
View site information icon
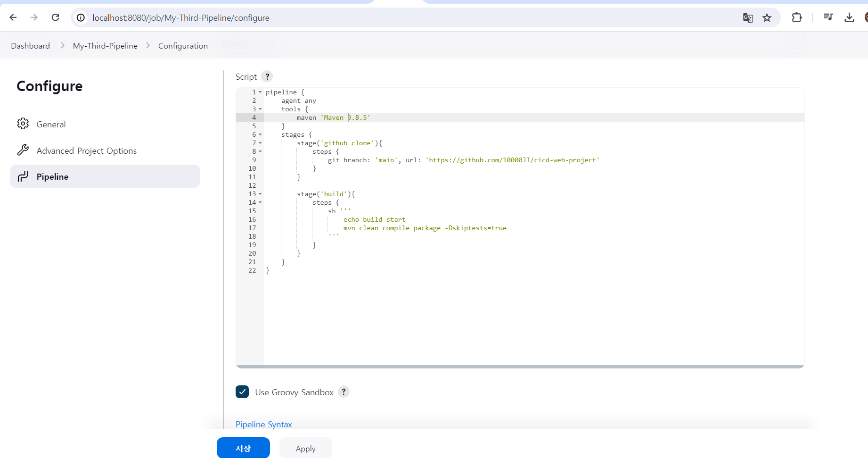(x=81, y=17)
